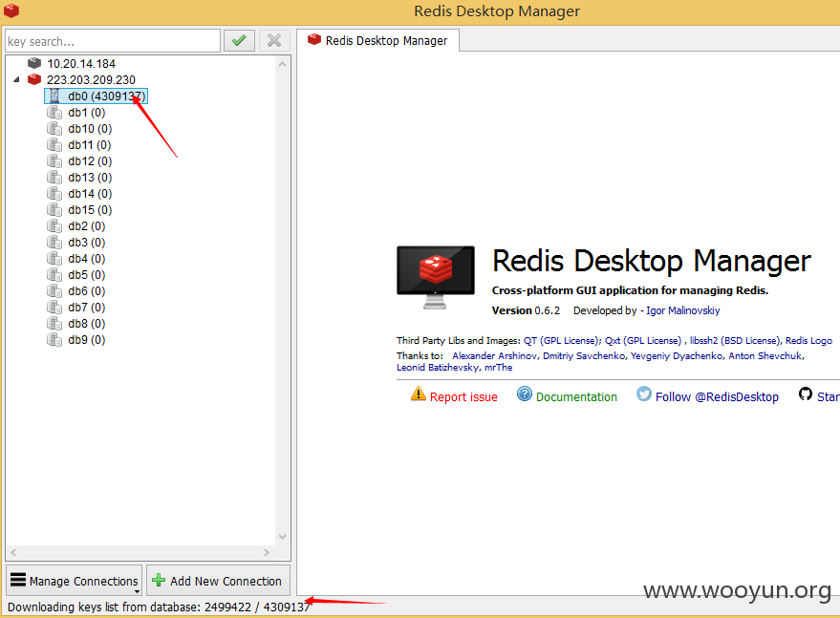
Task: Click the Twitter bird icon
Action: [x=644, y=394]
